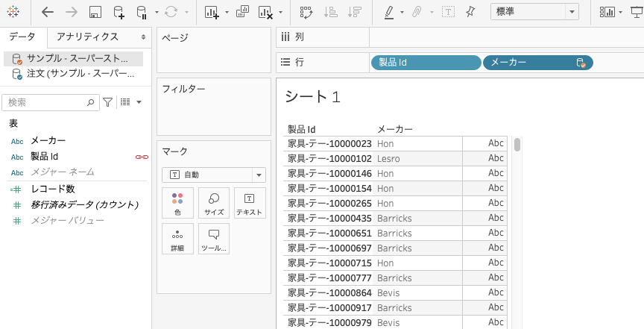
Task: Click the シート 1 title
Action: coord(312,97)
